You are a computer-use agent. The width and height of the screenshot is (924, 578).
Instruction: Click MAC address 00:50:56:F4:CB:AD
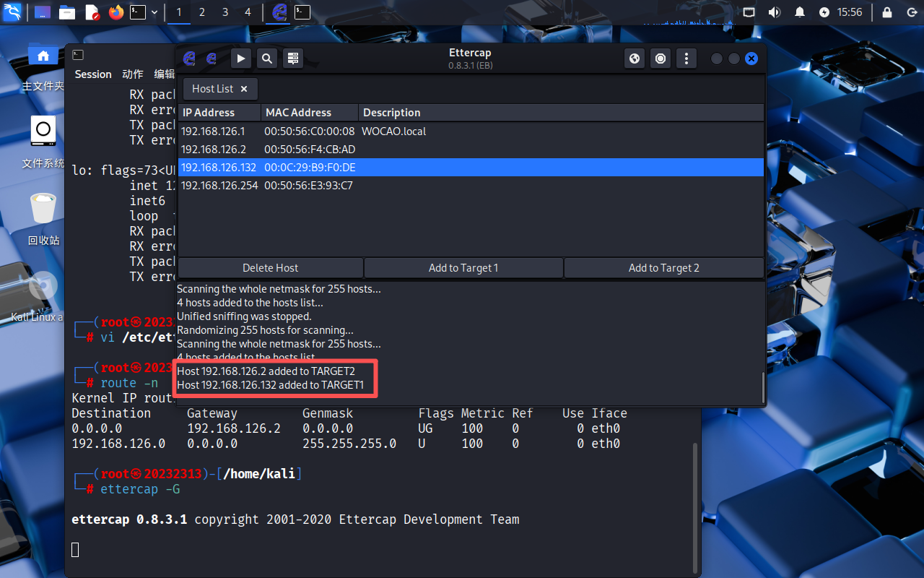310,150
